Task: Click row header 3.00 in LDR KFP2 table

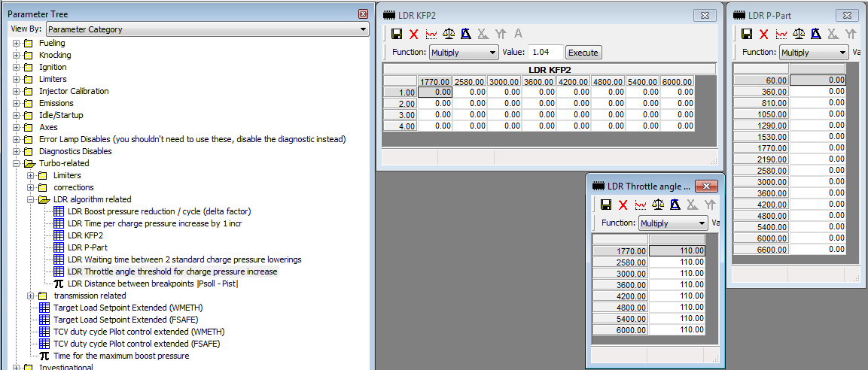Action: point(400,115)
